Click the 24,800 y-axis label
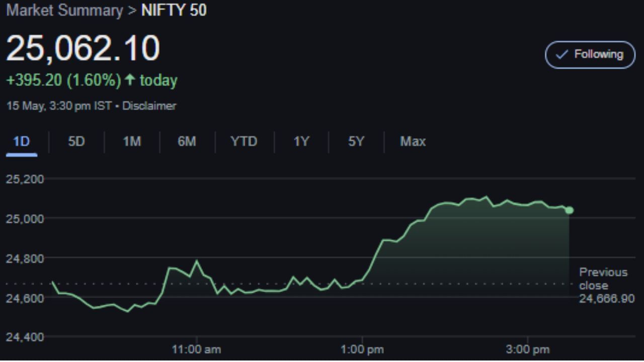644x362 pixels. tap(25, 258)
